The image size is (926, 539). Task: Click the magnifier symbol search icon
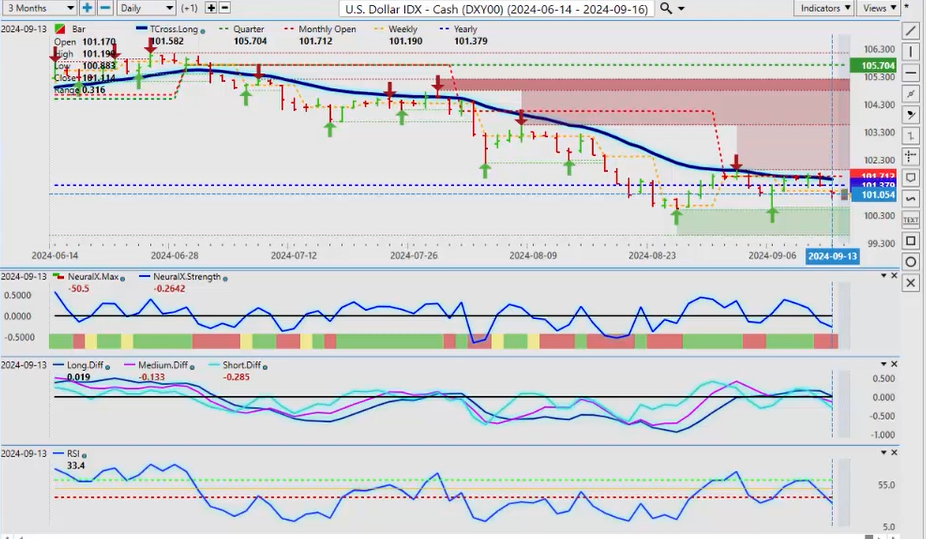pos(666,8)
